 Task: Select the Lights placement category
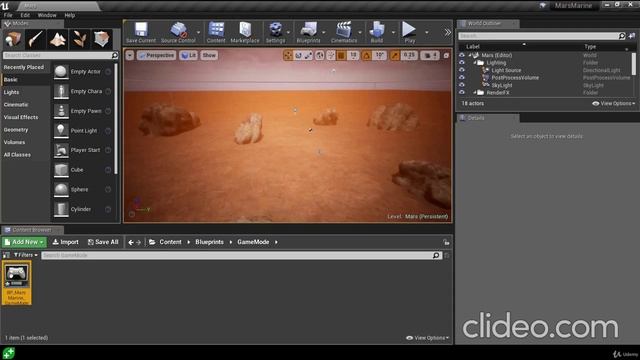pos(11,92)
